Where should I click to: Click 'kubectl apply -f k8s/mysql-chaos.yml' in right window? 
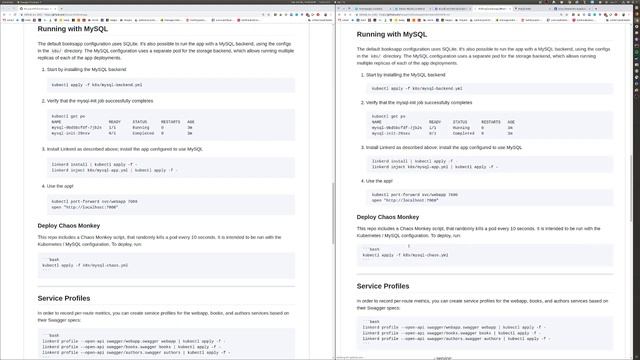tap(405, 255)
